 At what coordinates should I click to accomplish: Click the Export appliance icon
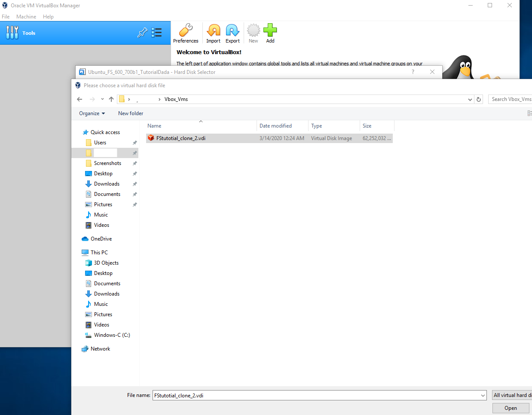(x=232, y=34)
